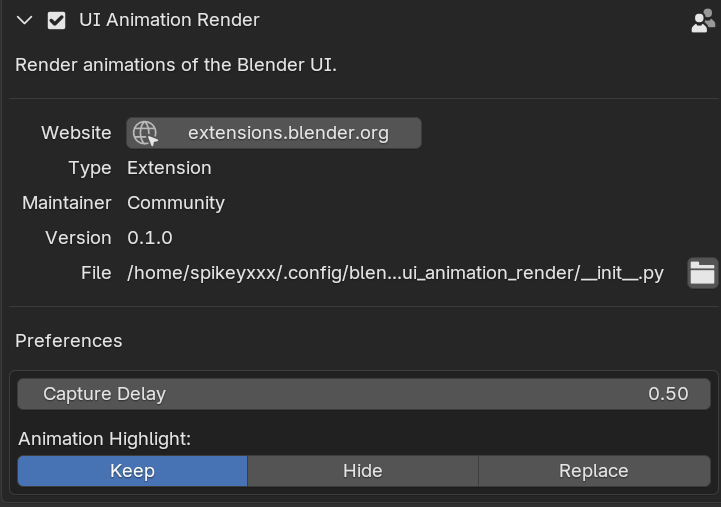Image resolution: width=721 pixels, height=507 pixels.
Task: Click the community users icon
Action: point(702,21)
